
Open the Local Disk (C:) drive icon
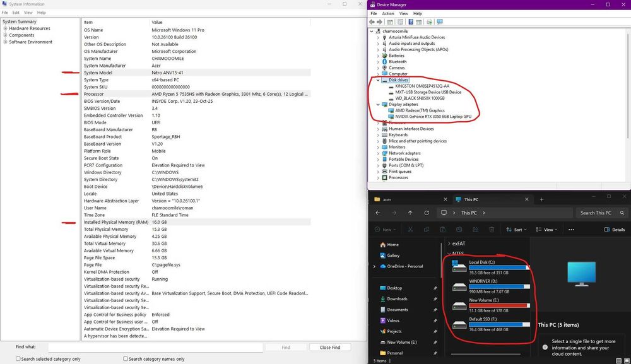pyautogui.click(x=459, y=266)
